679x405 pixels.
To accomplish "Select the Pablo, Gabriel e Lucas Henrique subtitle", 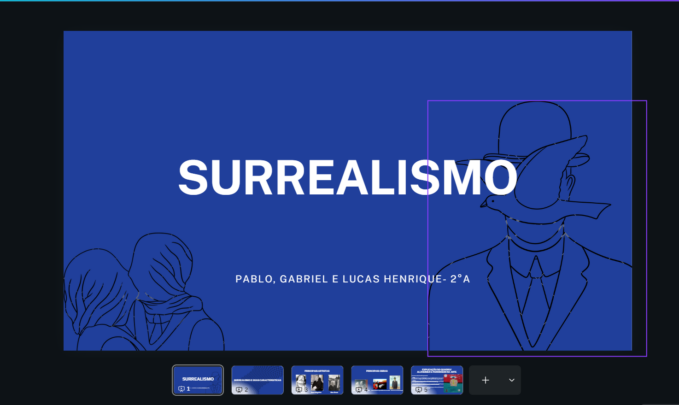I will 352,279.
